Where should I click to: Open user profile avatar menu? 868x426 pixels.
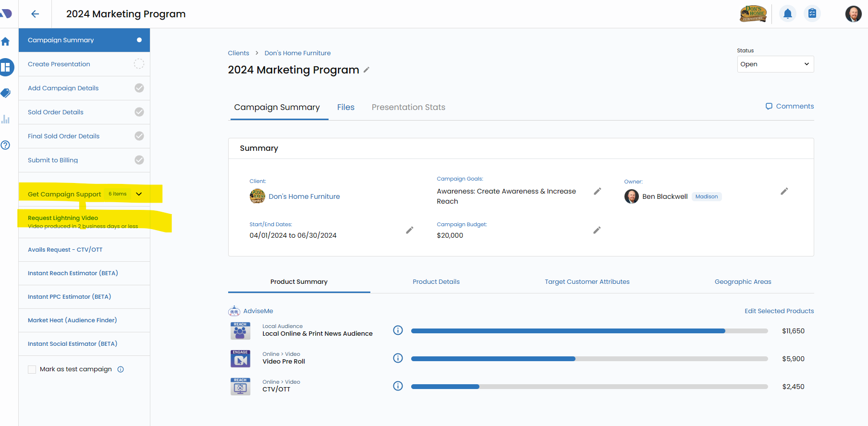(x=853, y=14)
